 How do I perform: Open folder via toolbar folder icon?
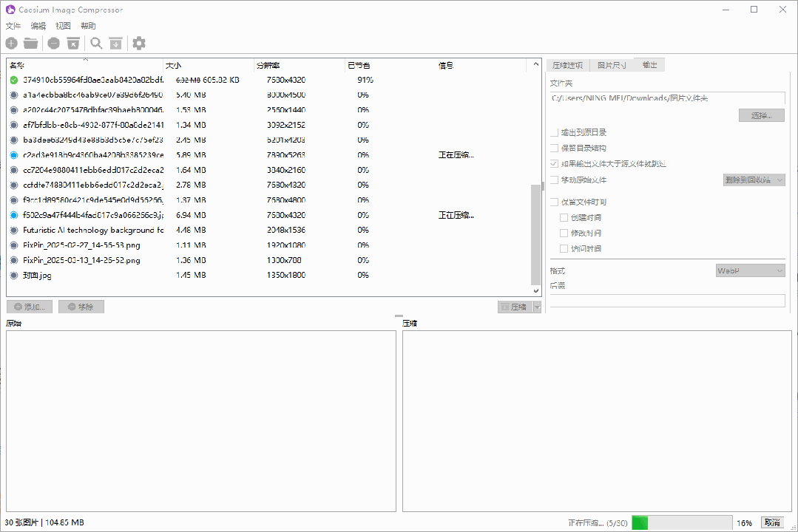[30, 44]
